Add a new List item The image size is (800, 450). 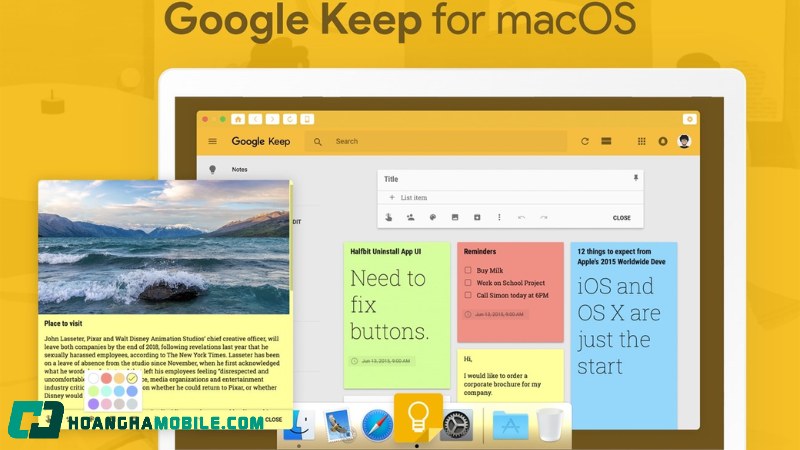[413, 197]
